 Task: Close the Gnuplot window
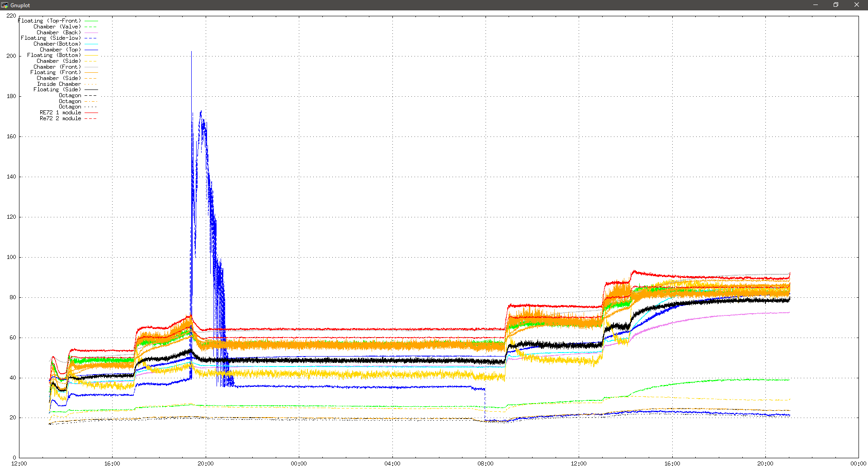(x=857, y=5)
